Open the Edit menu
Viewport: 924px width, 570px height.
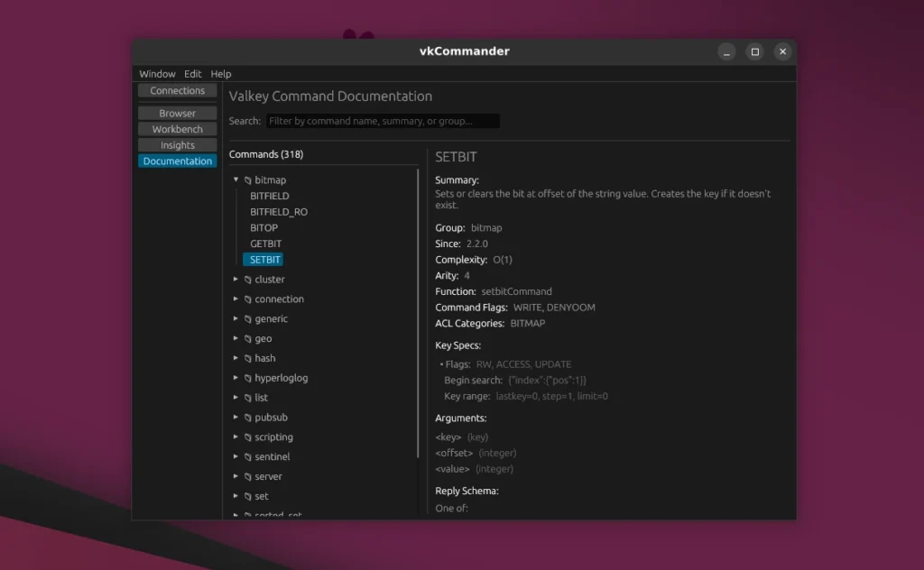pos(193,73)
